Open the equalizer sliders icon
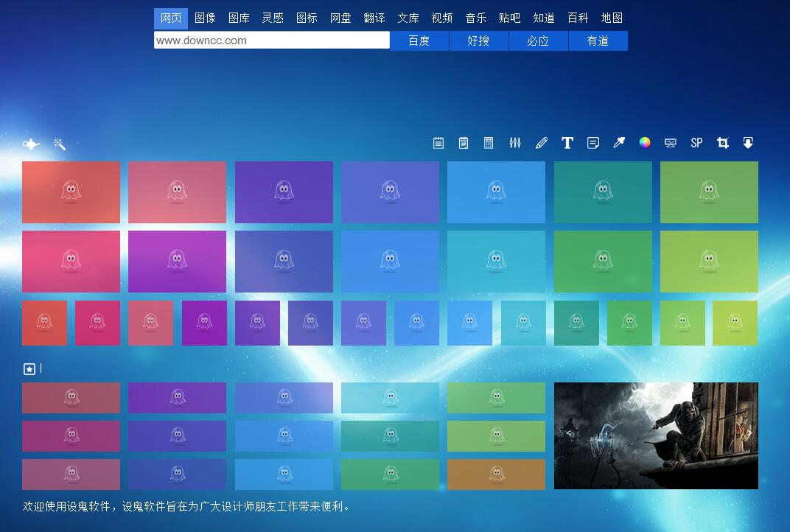 [515, 143]
